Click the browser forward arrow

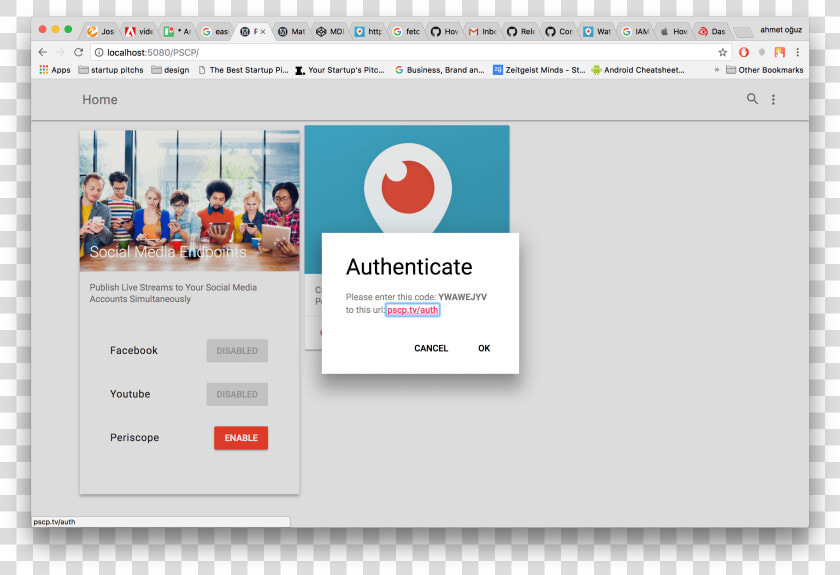click(61, 52)
